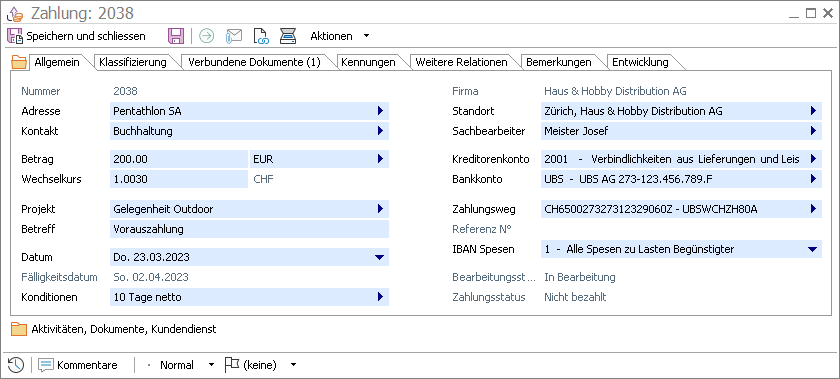The image size is (840, 379).
Task: Click the Speichern und schliessen icon
Action: tap(15, 36)
